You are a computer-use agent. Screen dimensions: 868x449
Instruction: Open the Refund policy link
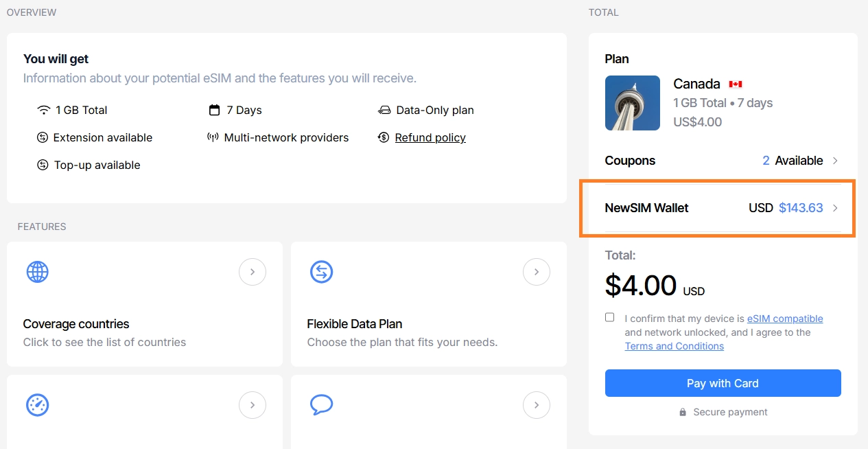click(430, 137)
